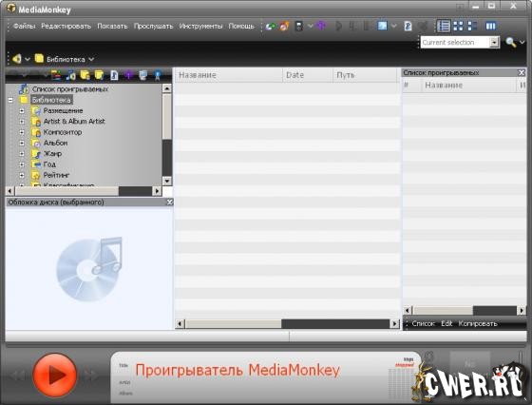Click the Копировать button in the playlist panel
This screenshot has height=405, width=532.
(x=478, y=324)
